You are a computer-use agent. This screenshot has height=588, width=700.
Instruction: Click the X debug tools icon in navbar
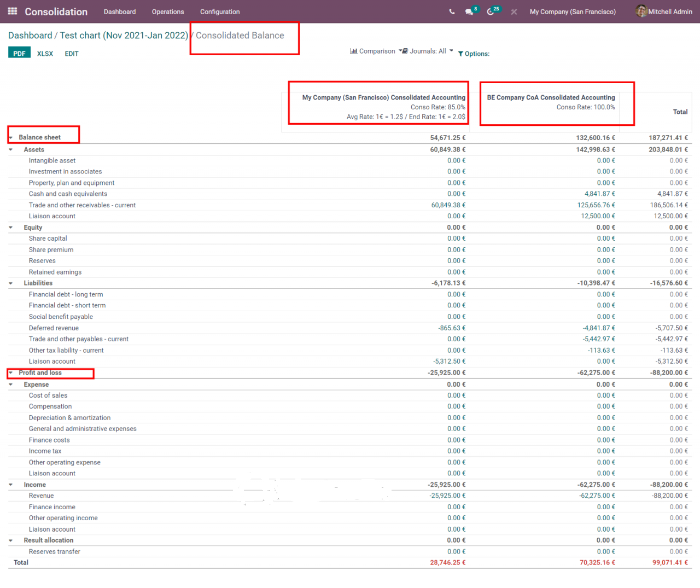tap(514, 11)
